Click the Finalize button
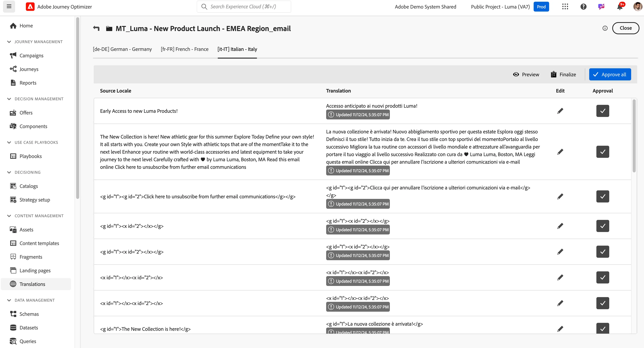This screenshot has width=644, height=348. pos(563,74)
